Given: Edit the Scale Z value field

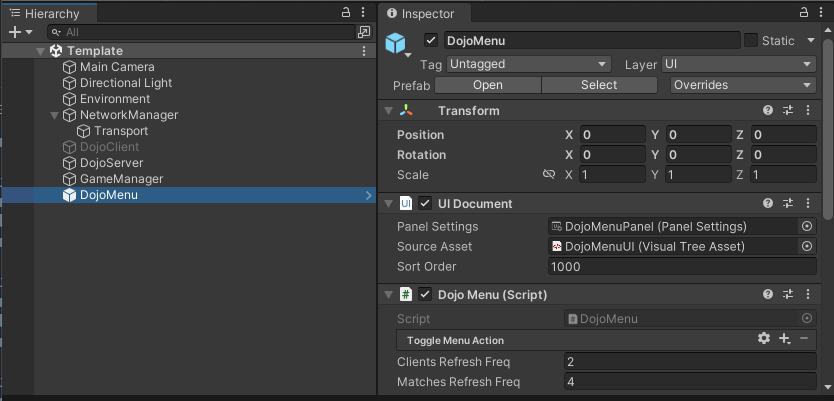Looking at the screenshot, I should (x=783, y=174).
